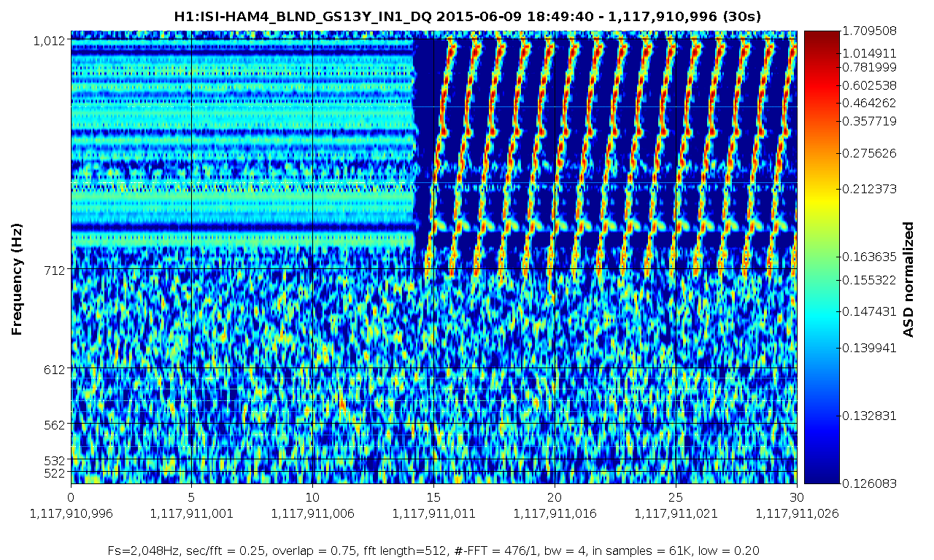Click the time tick label 15
This screenshot has height=560, width=934.
tap(433, 497)
